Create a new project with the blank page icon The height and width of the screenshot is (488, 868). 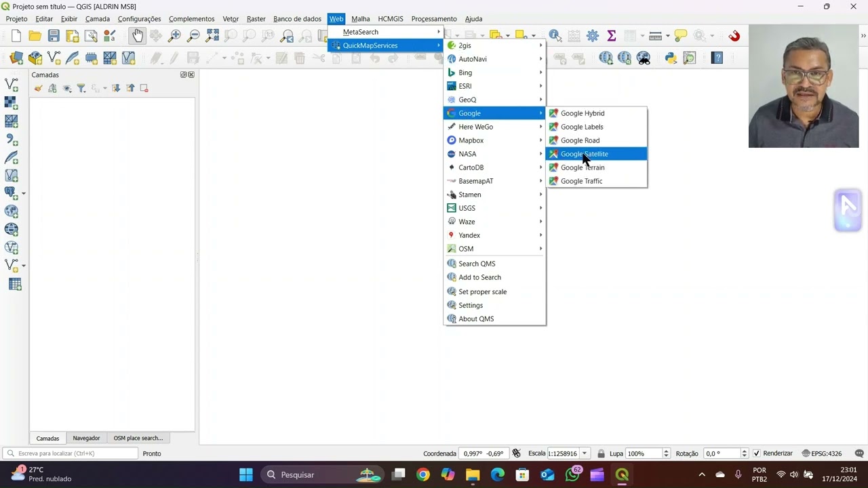[16, 36]
